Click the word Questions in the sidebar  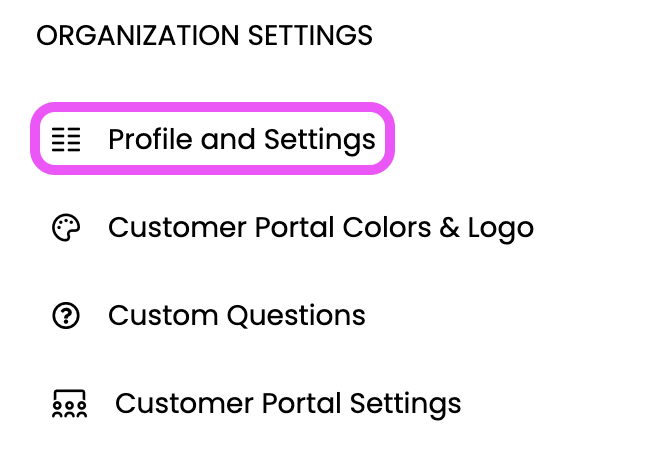296,315
